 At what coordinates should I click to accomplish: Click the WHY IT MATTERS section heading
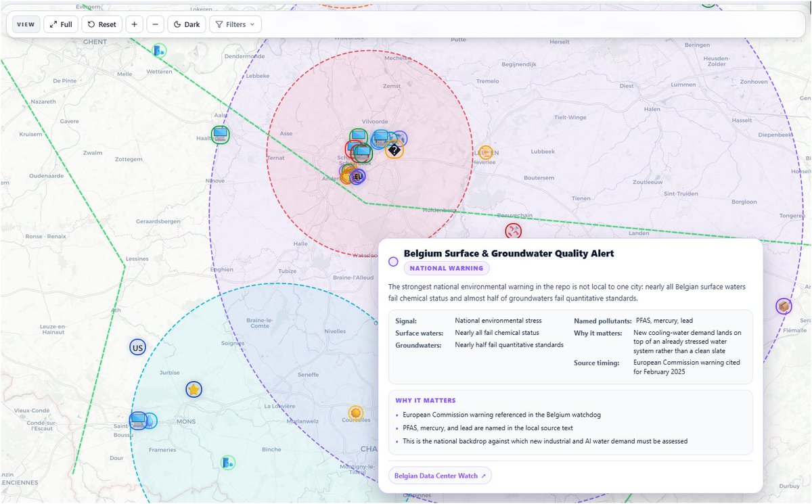(x=426, y=400)
